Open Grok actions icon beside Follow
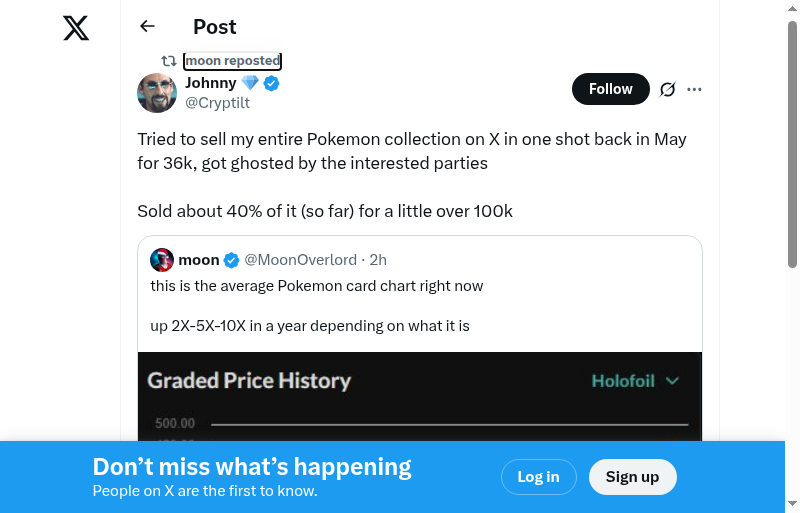This screenshot has height=513, width=800. [x=668, y=89]
